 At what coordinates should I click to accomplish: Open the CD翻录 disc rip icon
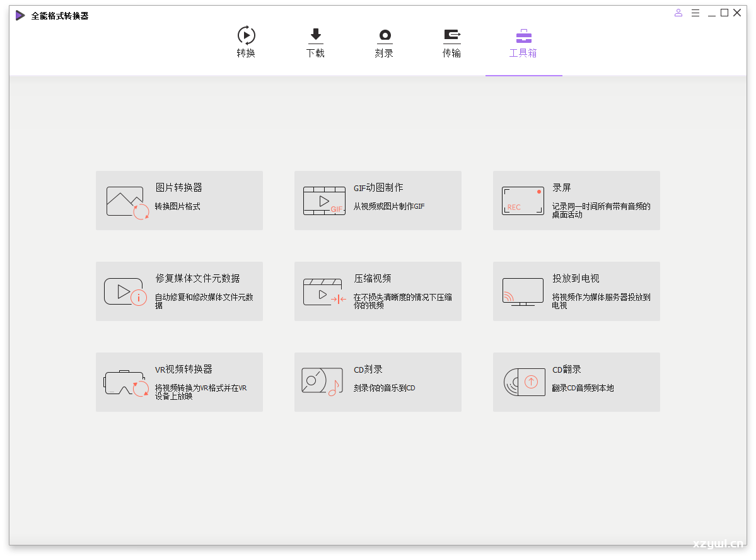click(525, 382)
